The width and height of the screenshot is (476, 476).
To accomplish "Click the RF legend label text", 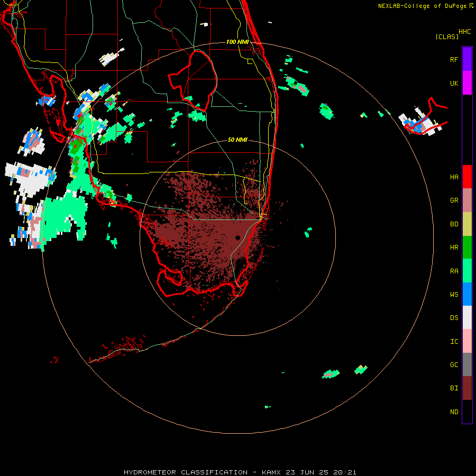I will [x=454, y=59].
